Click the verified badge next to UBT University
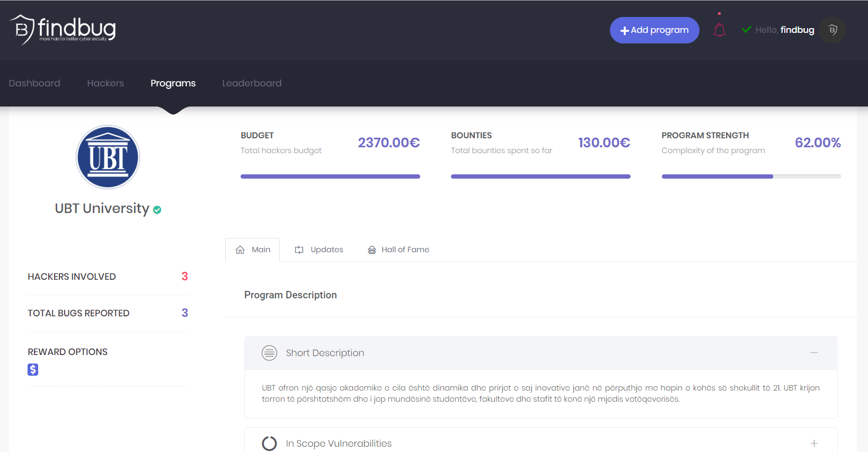The height and width of the screenshot is (452, 868). [157, 210]
